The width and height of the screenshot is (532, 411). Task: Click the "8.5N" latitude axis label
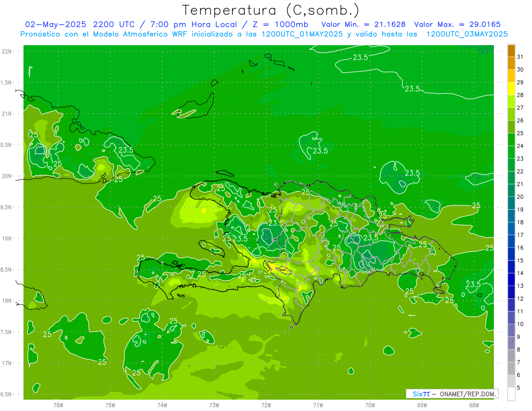point(7,270)
